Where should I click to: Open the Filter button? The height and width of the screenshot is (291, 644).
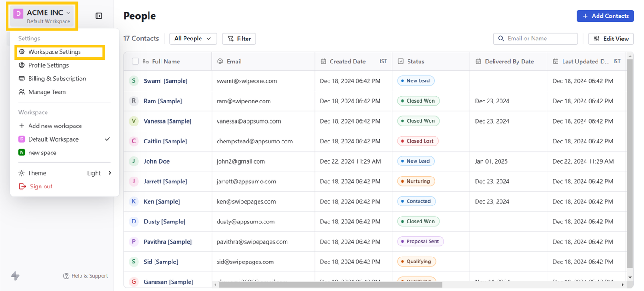pyautogui.click(x=239, y=39)
